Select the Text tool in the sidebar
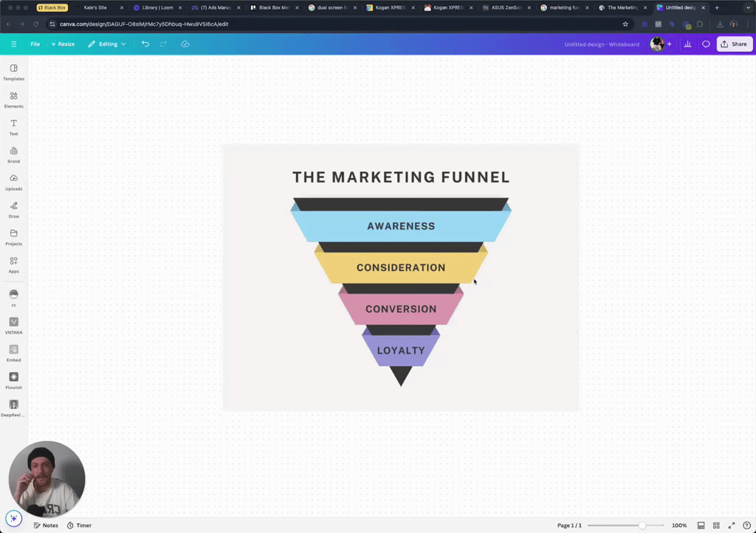This screenshot has height=533, width=756. [13, 125]
